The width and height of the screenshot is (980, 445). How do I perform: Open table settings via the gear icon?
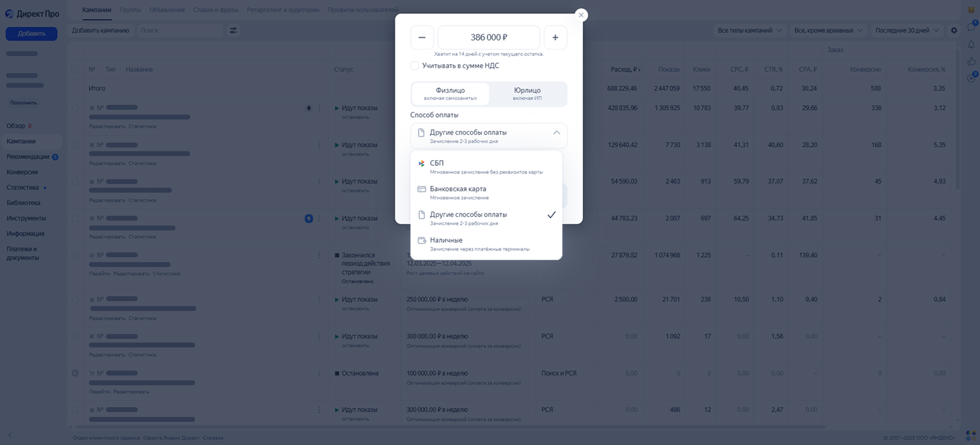click(x=954, y=30)
